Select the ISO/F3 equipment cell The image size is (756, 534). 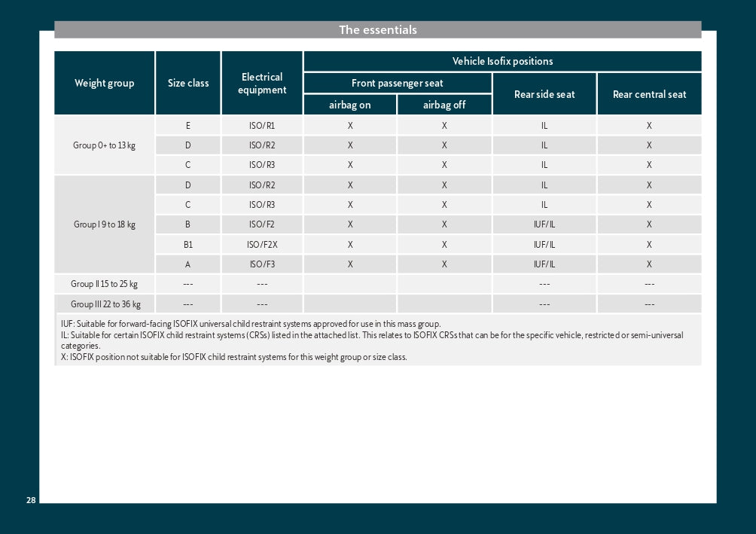click(262, 264)
